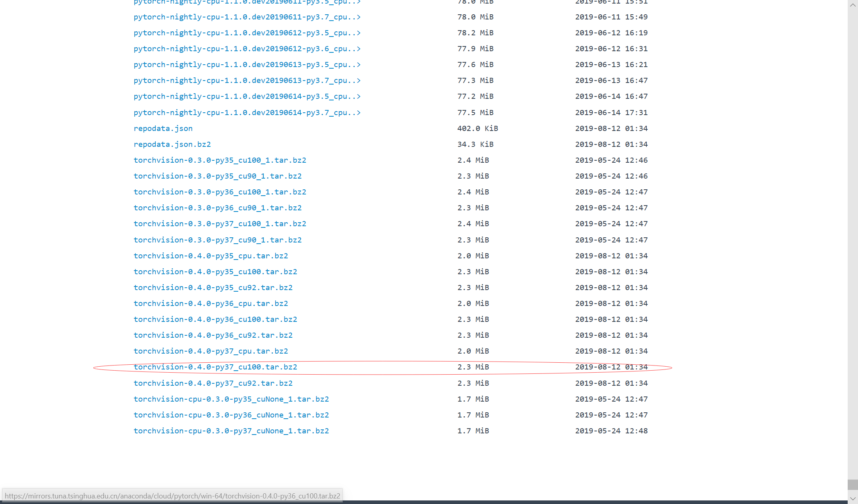Download torchvision-0.4.0-py37_cu92.tar.bz2
858x504 pixels.
coord(213,383)
